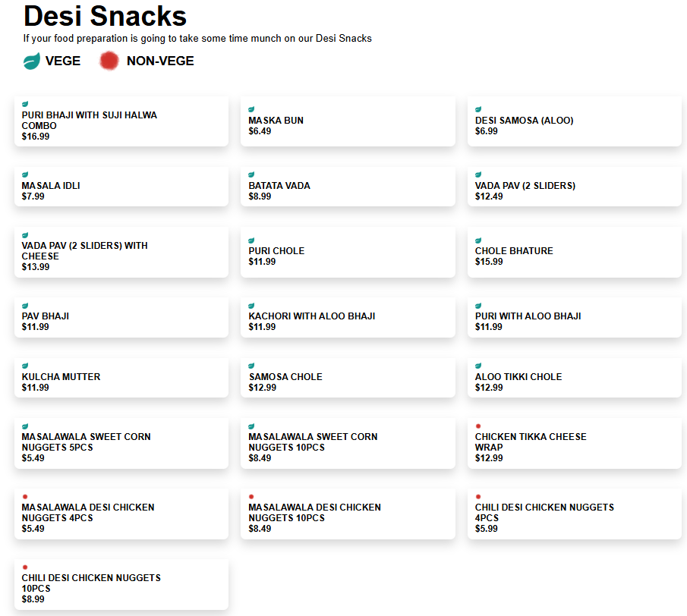Click the leaf icon above Desi Samosa (Aloo)
The image size is (687, 616).
478,109
